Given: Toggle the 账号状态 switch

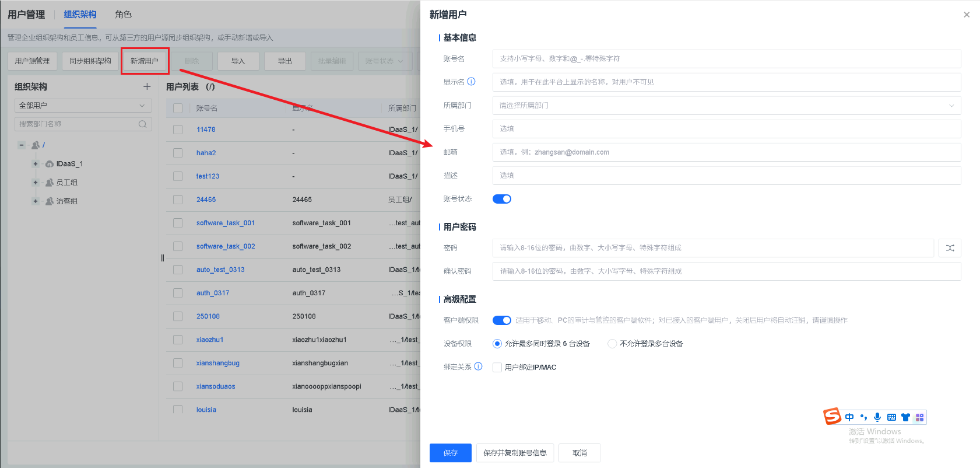Looking at the screenshot, I should pyautogui.click(x=501, y=199).
